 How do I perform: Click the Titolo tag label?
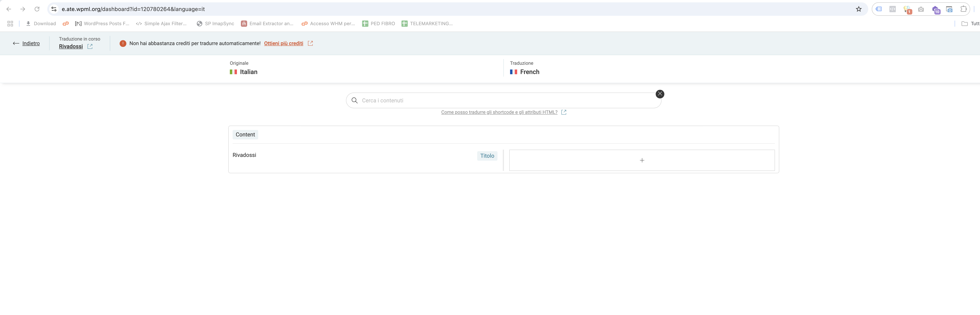click(x=487, y=156)
